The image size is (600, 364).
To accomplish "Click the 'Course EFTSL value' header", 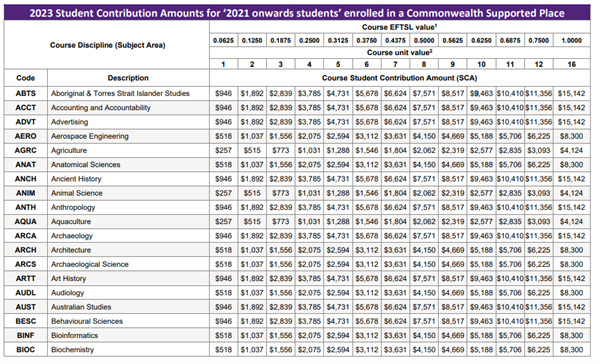I will pyautogui.click(x=399, y=27).
